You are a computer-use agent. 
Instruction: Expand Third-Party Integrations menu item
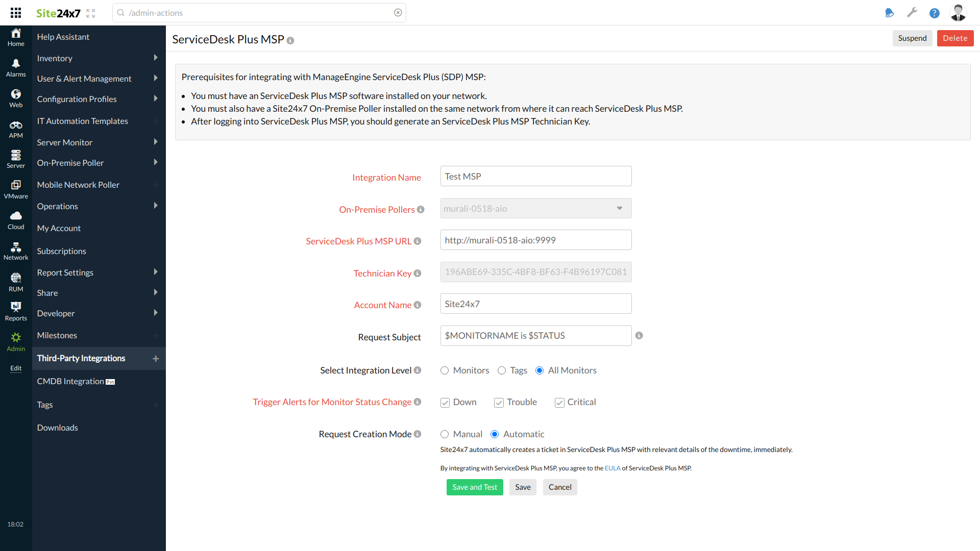pyautogui.click(x=156, y=358)
